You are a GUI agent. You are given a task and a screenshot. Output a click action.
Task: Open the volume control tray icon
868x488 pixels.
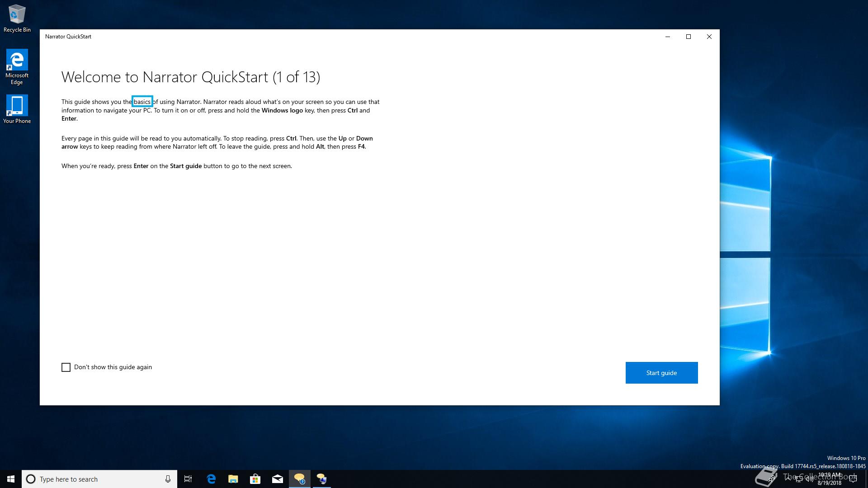[x=810, y=479]
